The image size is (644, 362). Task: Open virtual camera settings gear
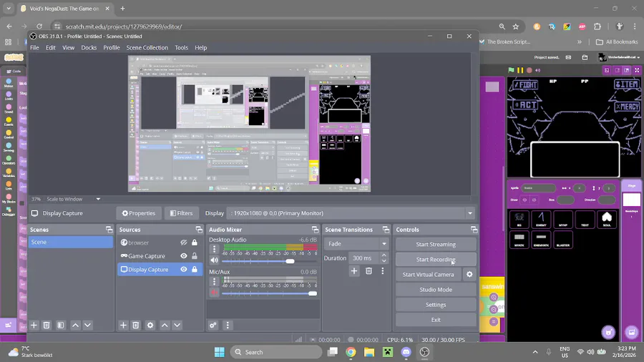[x=469, y=274]
